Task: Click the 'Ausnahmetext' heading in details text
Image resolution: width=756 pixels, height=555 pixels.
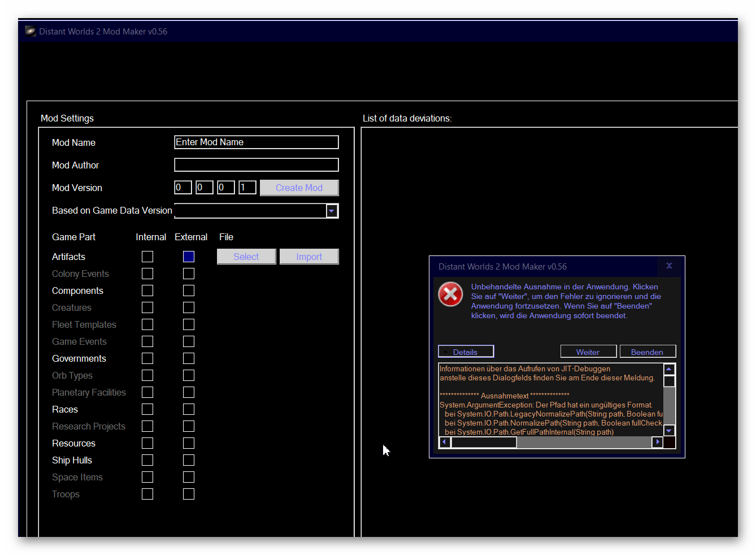Action: (505, 396)
